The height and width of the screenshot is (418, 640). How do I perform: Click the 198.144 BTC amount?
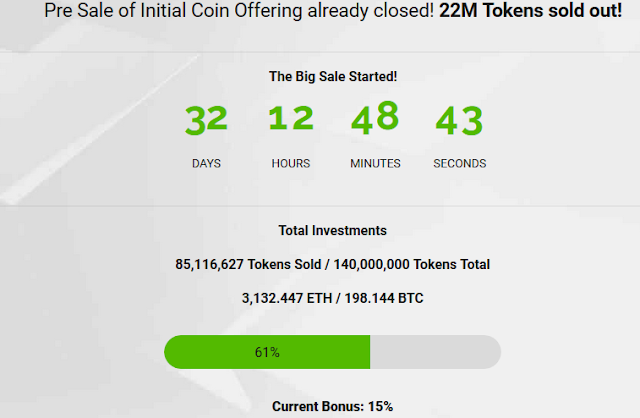coord(384,298)
